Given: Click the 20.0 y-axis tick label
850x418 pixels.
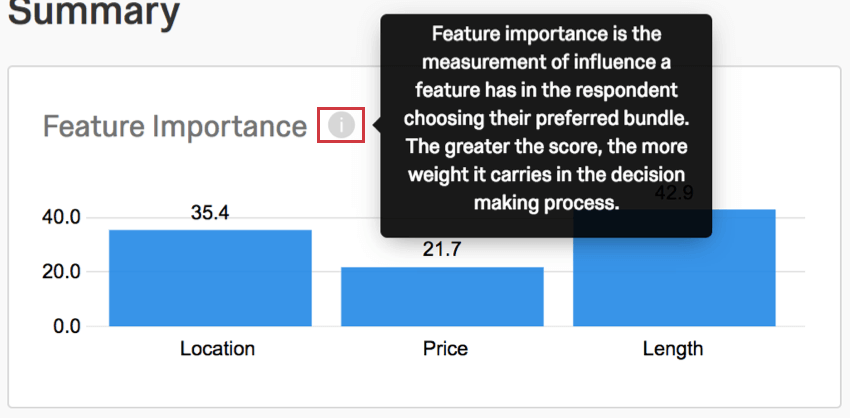Looking at the screenshot, I should [x=61, y=272].
